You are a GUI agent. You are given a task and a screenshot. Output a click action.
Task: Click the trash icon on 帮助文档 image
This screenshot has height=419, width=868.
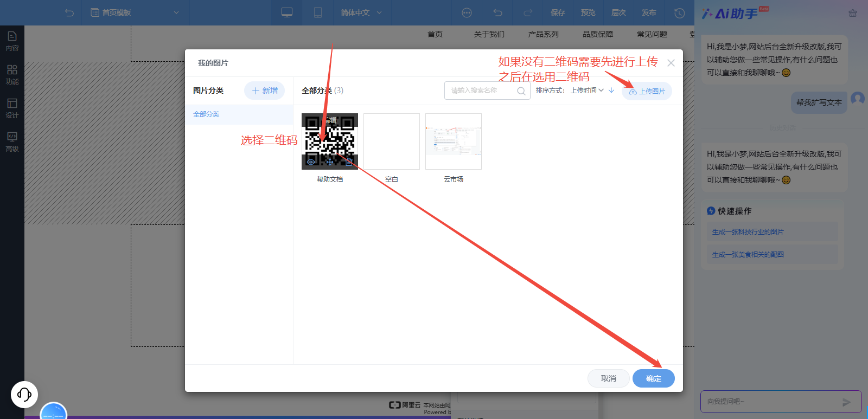pyautogui.click(x=349, y=162)
